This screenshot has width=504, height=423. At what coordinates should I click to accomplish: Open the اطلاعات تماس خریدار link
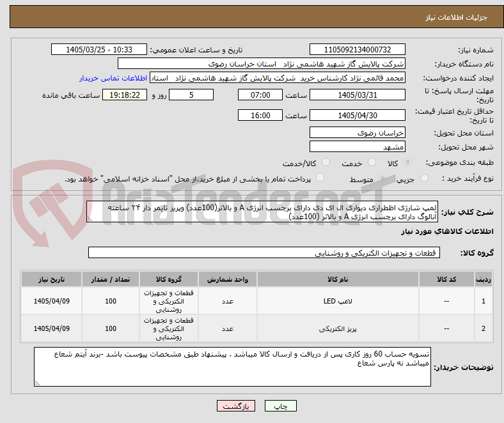[x=113, y=78]
